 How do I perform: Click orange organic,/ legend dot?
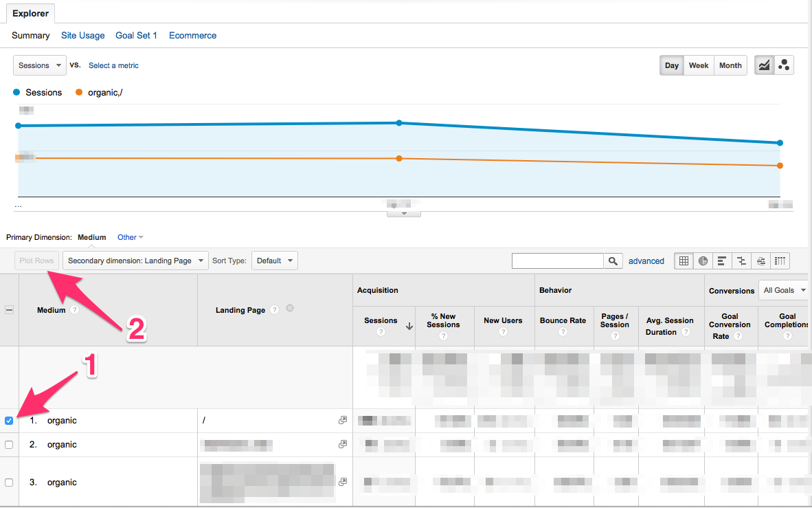coord(79,92)
